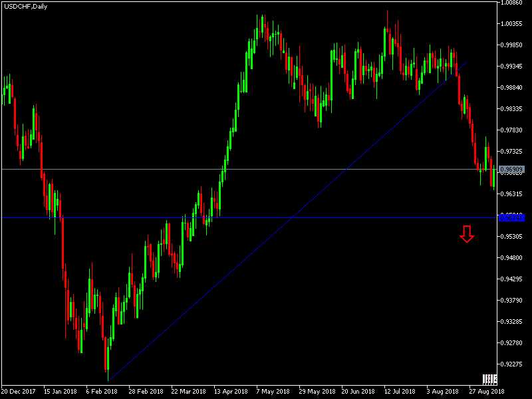Click the 3 Aug 2018 date label

443,391
